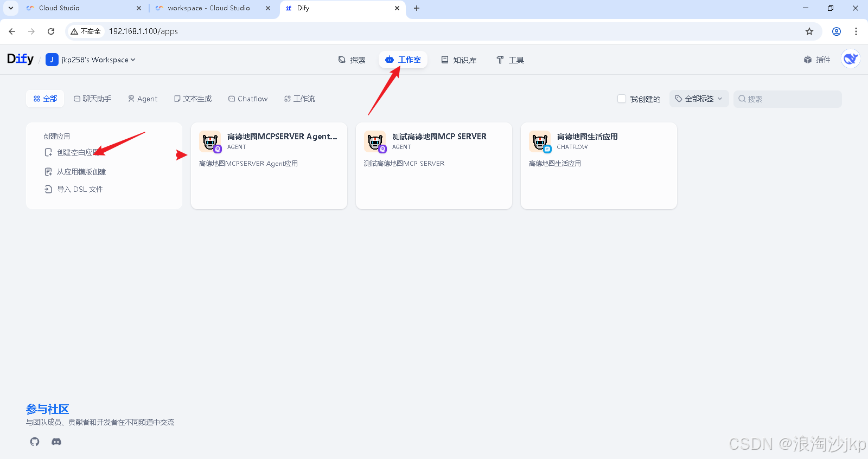Reload the page
This screenshot has height=459, width=868.
[51, 31]
